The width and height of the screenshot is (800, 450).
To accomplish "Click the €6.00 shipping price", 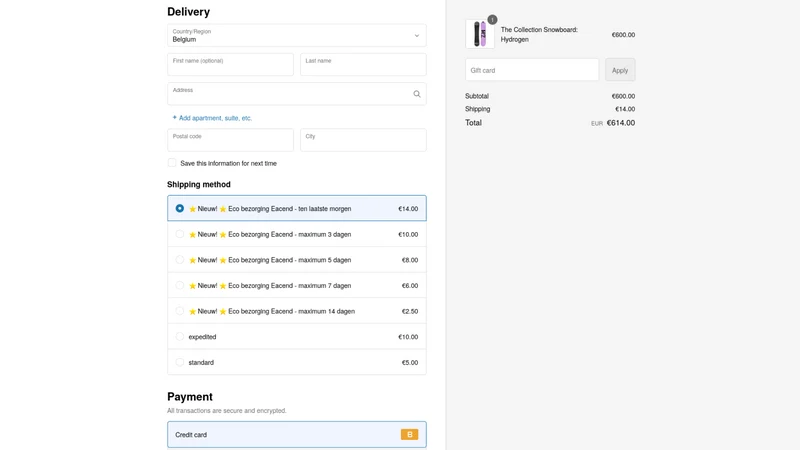I will [410, 286].
